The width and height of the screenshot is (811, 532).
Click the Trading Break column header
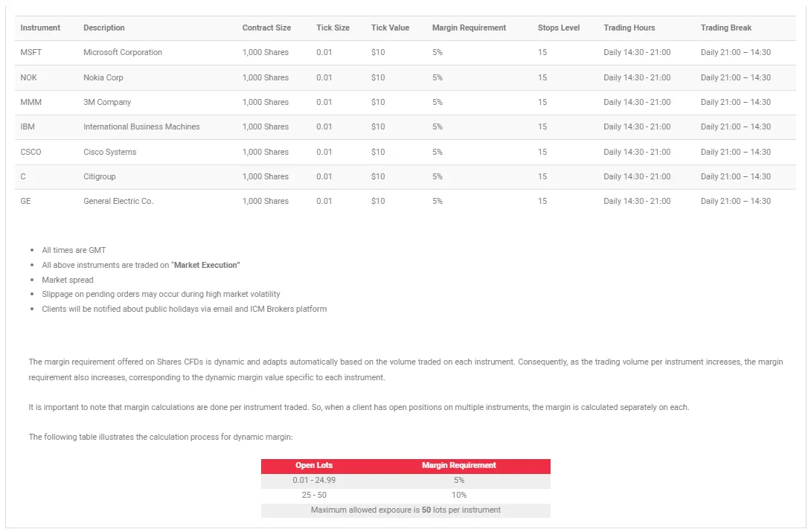pos(725,28)
